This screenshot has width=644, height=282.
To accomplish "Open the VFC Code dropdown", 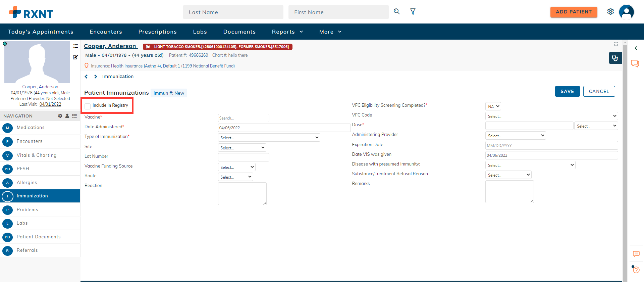I will point(551,116).
